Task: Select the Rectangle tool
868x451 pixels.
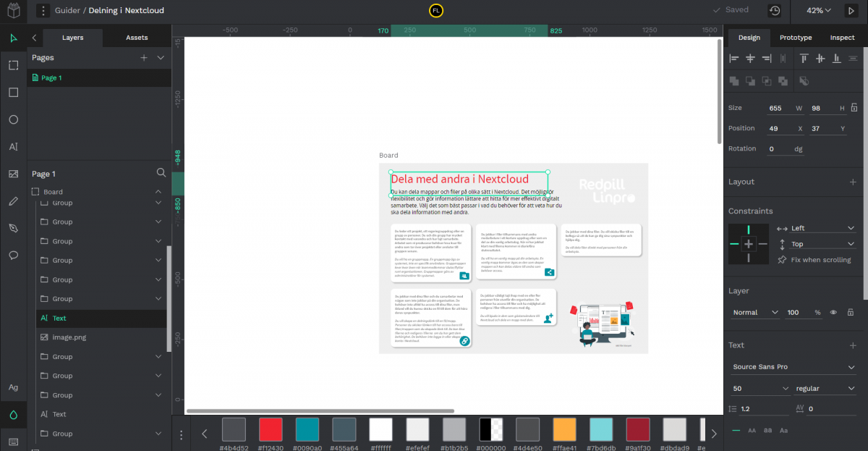Action: point(13,92)
